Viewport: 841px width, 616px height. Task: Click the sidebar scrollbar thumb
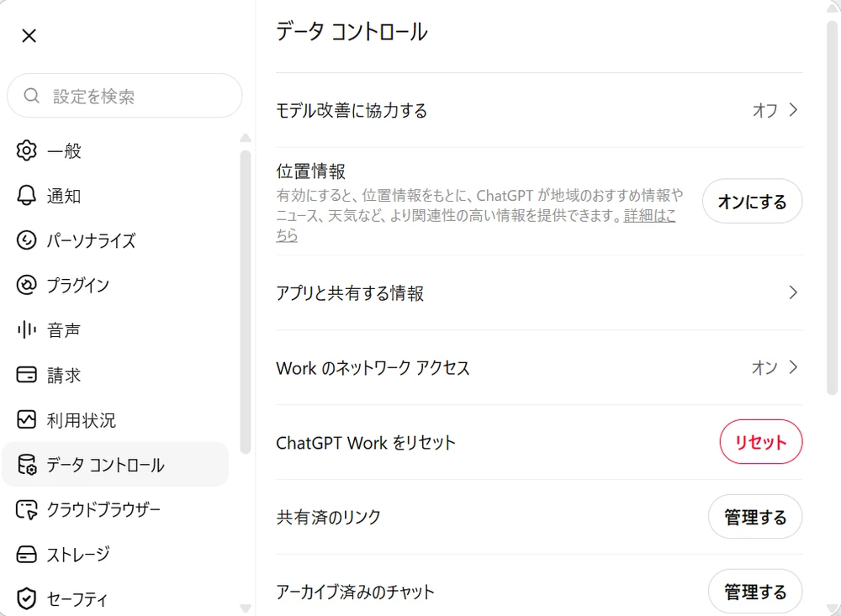pyautogui.click(x=246, y=303)
